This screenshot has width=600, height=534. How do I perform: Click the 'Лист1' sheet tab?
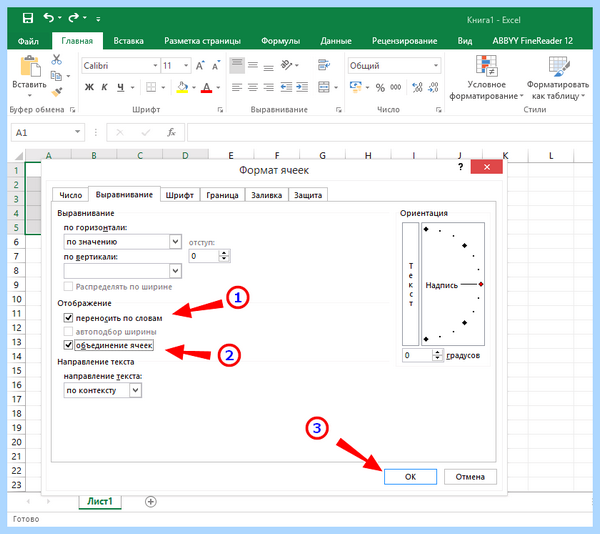100,501
